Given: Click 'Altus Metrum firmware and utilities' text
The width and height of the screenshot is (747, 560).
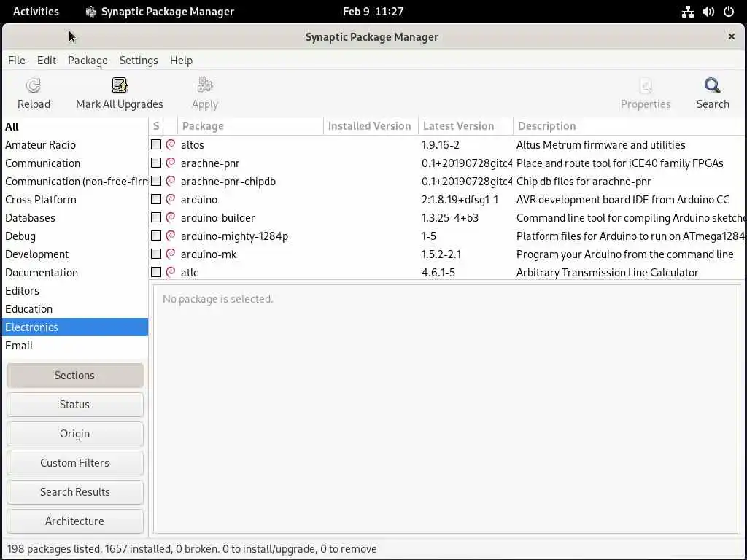Looking at the screenshot, I should 601,145.
